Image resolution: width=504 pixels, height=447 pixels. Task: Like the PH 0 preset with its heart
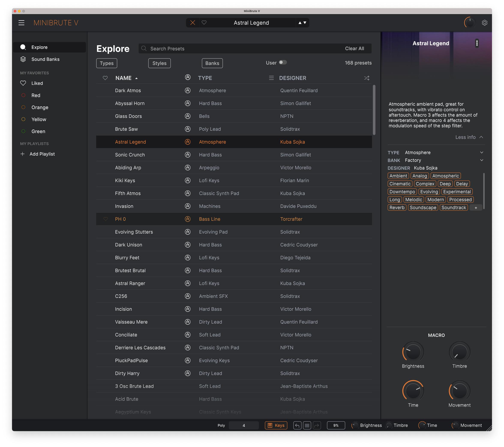click(x=105, y=219)
